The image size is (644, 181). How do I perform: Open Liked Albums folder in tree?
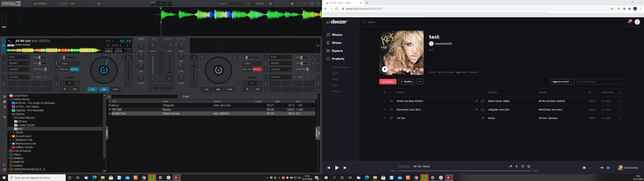[x=26, y=118]
